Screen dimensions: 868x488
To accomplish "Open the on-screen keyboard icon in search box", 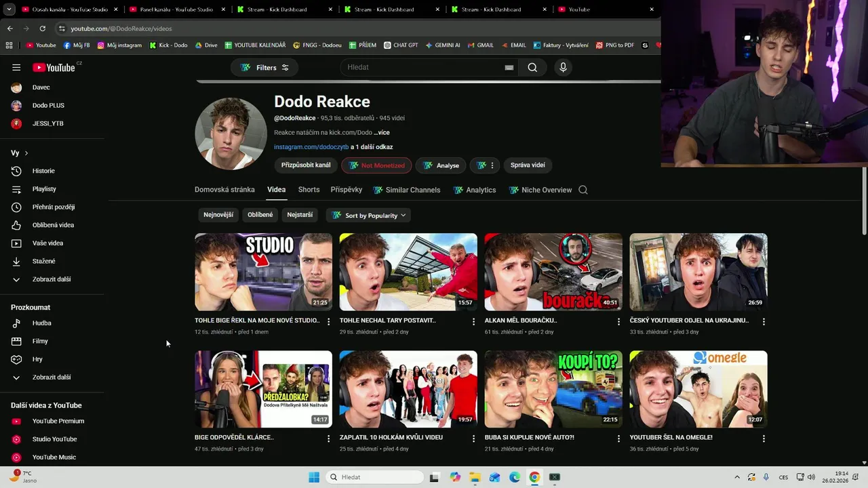I will point(509,68).
